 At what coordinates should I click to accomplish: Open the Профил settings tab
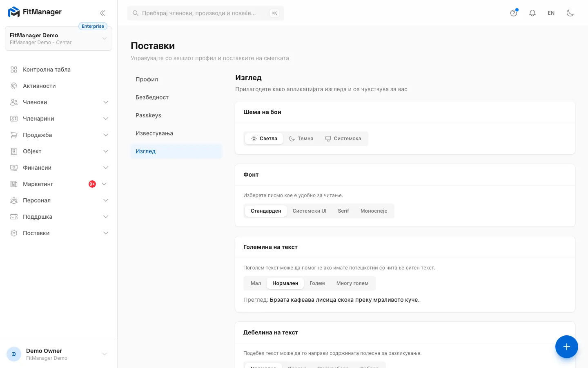pyautogui.click(x=176, y=79)
